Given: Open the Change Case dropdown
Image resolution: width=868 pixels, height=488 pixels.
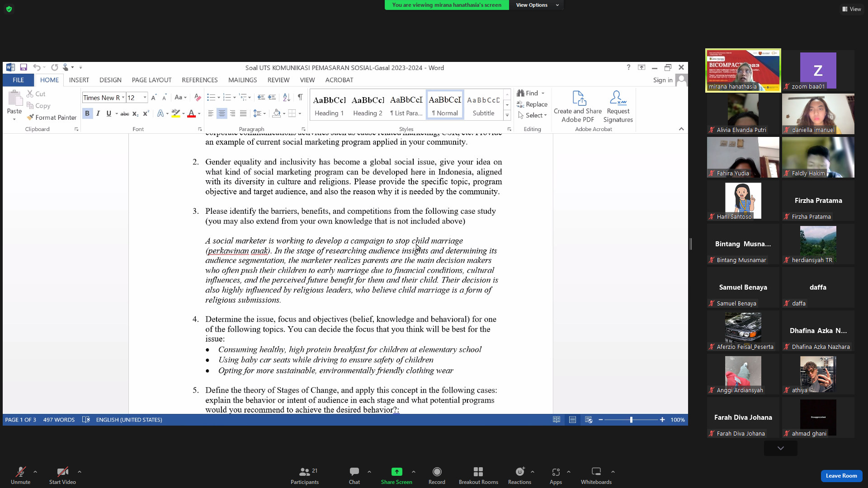Looking at the screenshot, I should (180, 98).
